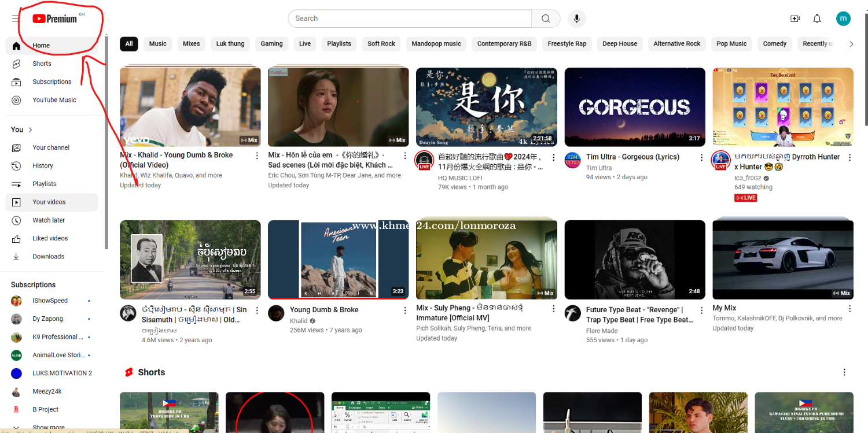Click the search magnifier button

click(546, 18)
